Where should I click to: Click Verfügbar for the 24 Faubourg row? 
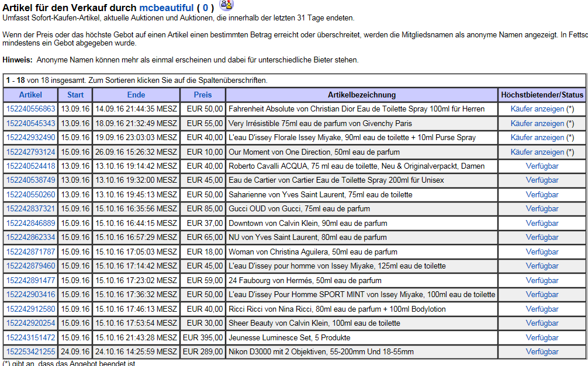coord(542,281)
